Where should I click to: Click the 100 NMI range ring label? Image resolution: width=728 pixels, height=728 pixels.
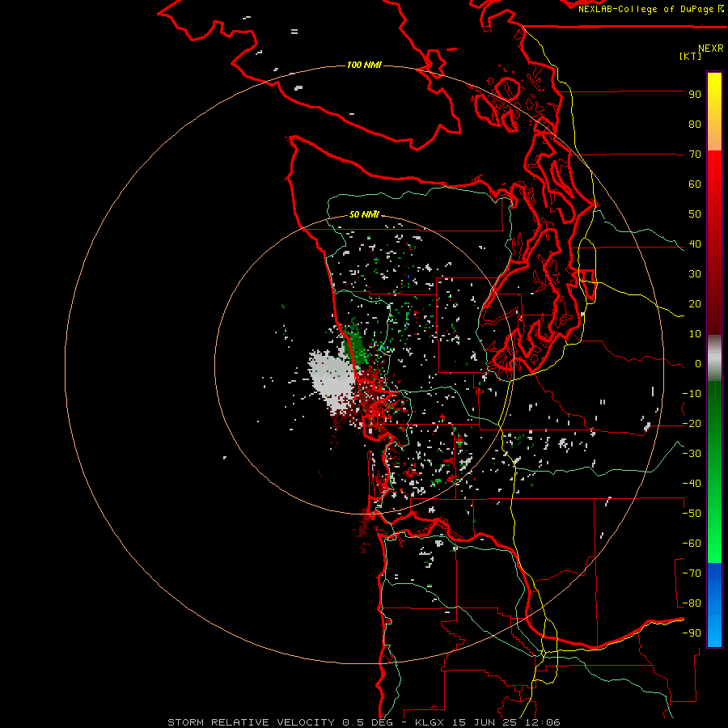[364, 65]
